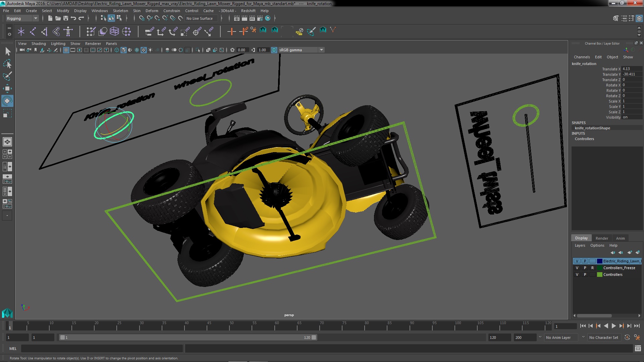Screen dimensions: 644x362
Task: Click the IPR render icon
Action: [x=252, y=18]
